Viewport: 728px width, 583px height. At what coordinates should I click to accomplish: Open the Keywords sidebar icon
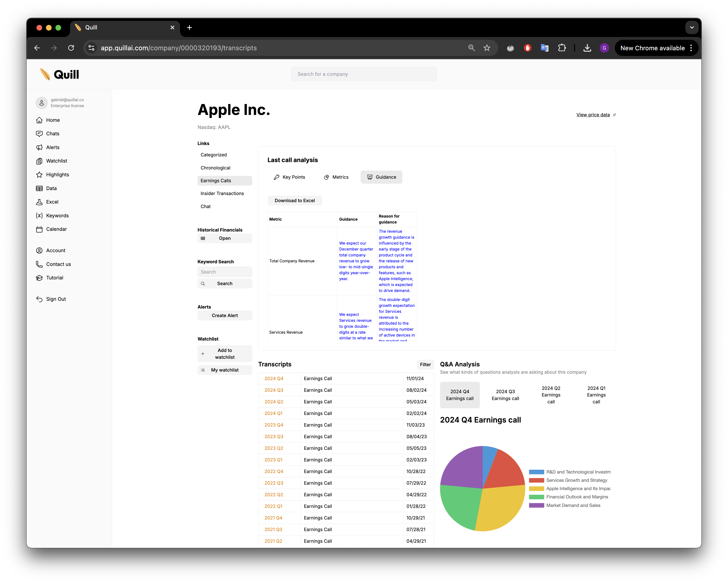(39, 215)
